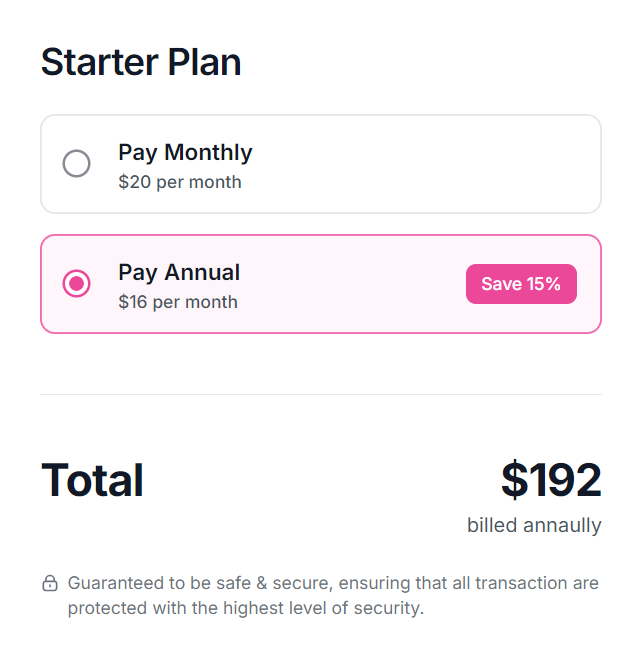Select the Pay Monthly radio button
Viewport: 642px width, 659px height.
(x=76, y=163)
